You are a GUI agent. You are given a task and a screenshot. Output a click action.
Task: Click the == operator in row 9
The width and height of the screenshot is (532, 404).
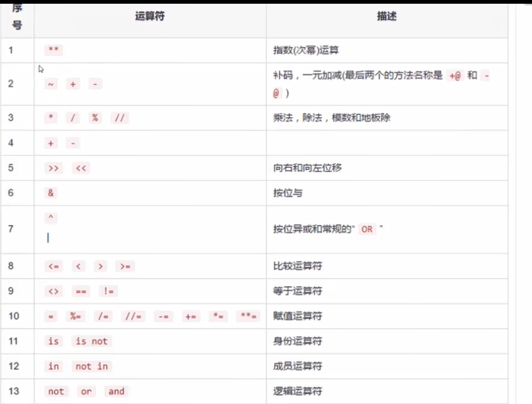click(81, 291)
